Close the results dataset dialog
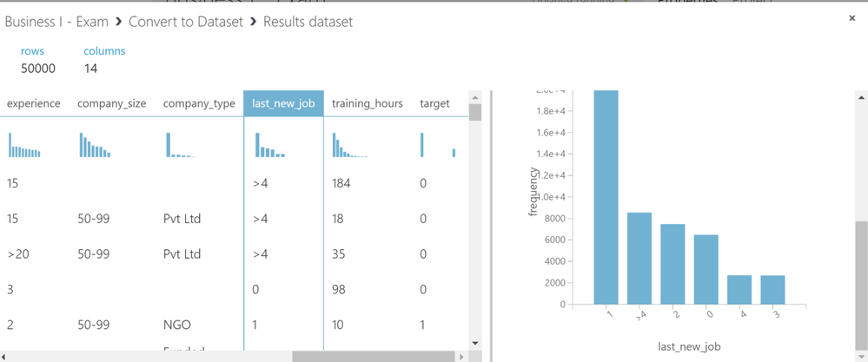The width and height of the screenshot is (868, 362). [852, 18]
